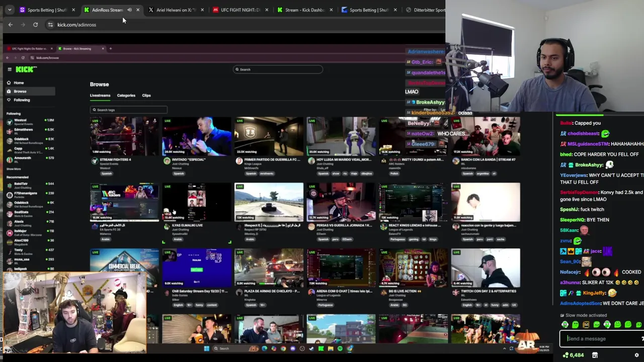Image resolution: width=644 pixels, height=362 pixels.
Task: Mute the AdinRoss Stream tab audio
Action: [130, 10]
